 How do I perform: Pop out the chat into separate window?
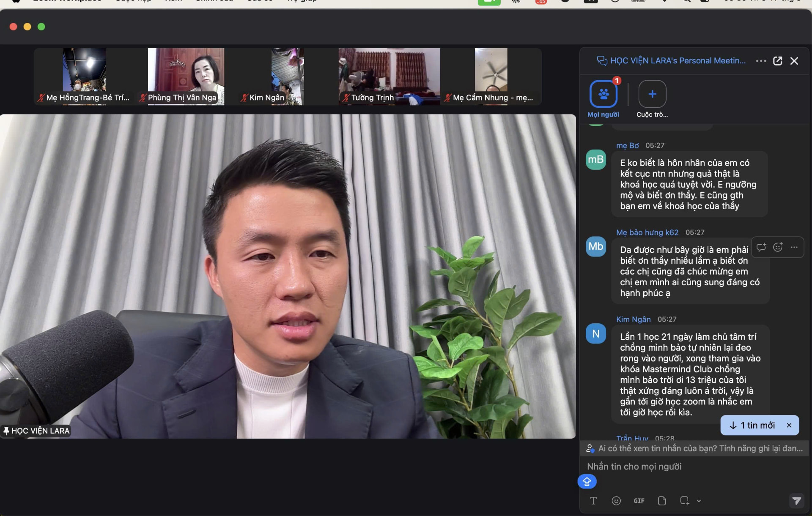pyautogui.click(x=778, y=61)
